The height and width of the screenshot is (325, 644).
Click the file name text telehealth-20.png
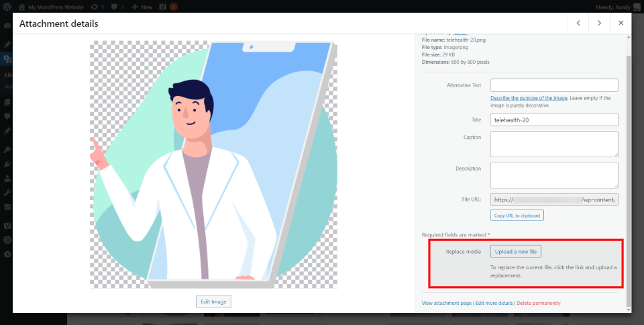pyautogui.click(x=466, y=40)
